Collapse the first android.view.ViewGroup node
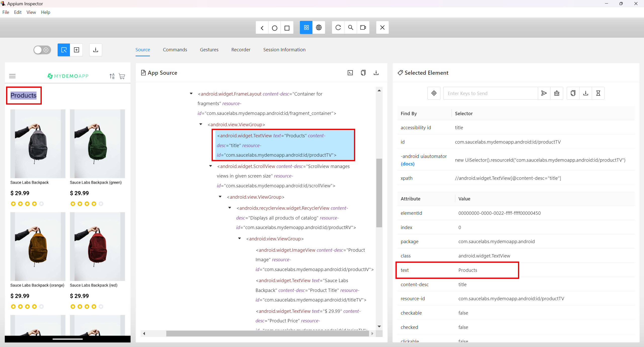The height and width of the screenshot is (347, 644). click(x=201, y=124)
